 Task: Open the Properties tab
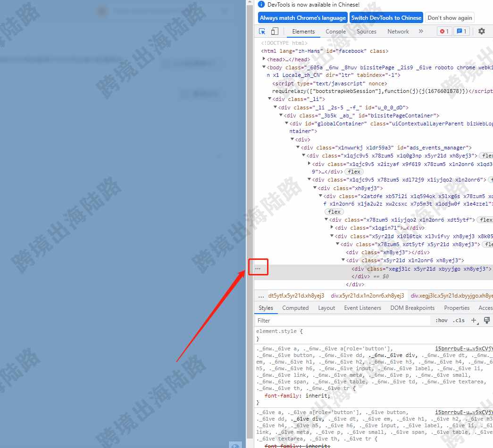457,308
